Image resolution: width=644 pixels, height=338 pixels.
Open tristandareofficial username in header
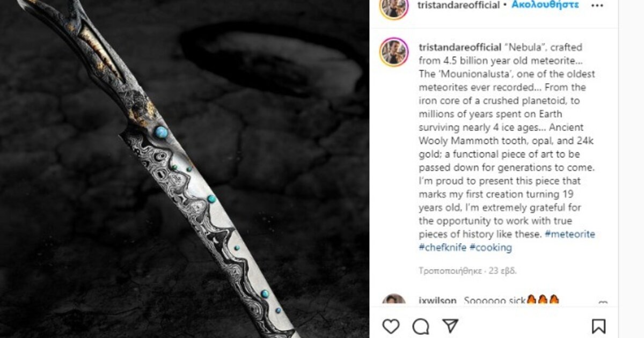pos(458,5)
